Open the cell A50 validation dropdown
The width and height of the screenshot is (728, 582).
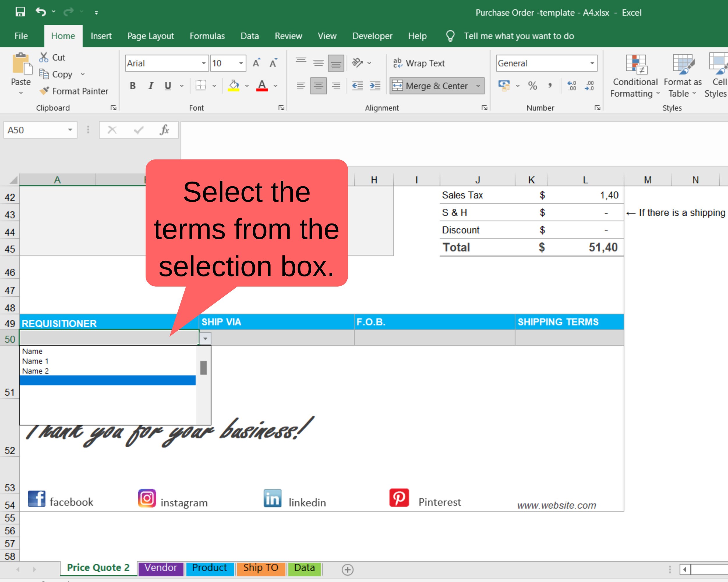205,338
